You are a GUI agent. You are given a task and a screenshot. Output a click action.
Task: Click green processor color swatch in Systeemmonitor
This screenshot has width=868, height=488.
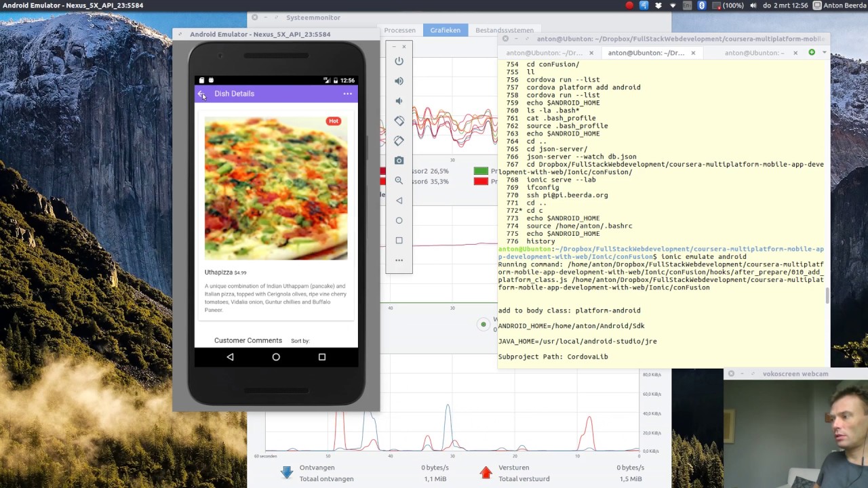(481, 171)
